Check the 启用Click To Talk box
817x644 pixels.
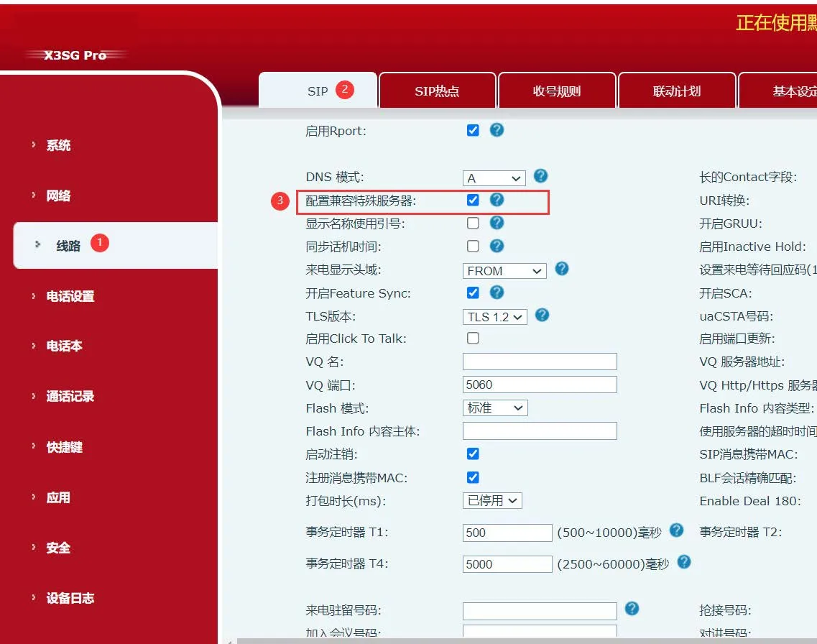(x=472, y=338)
